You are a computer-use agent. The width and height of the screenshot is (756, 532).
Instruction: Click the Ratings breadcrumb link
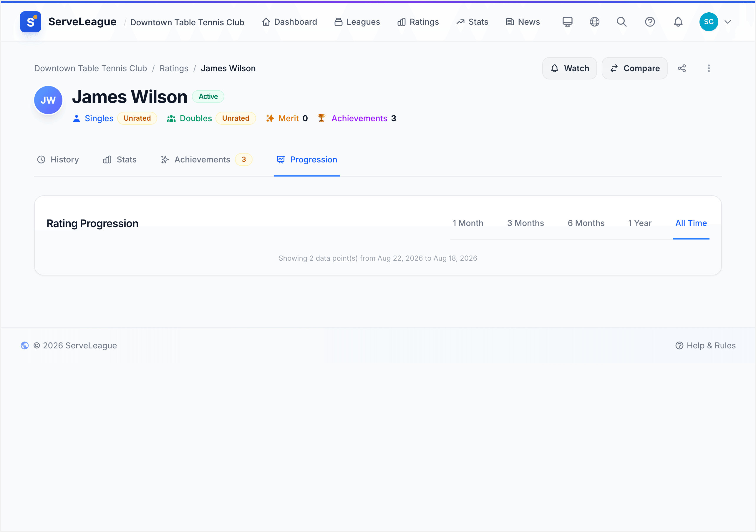coord(174,68)
